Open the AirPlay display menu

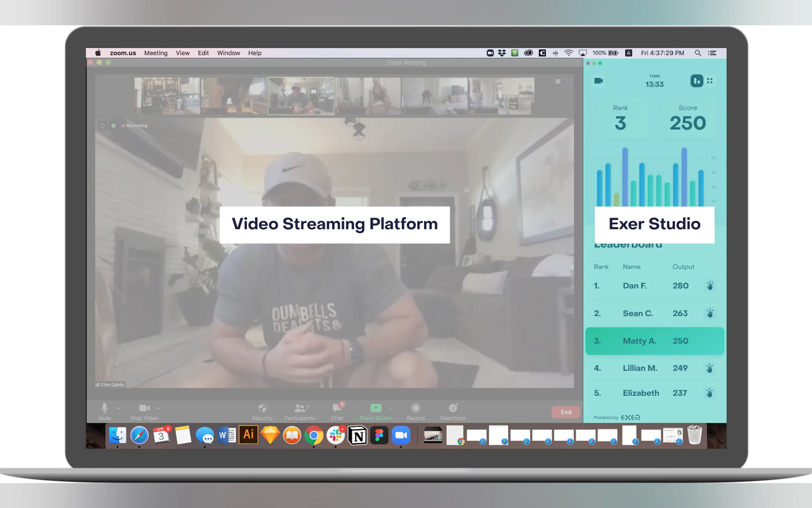pos(583,53)
